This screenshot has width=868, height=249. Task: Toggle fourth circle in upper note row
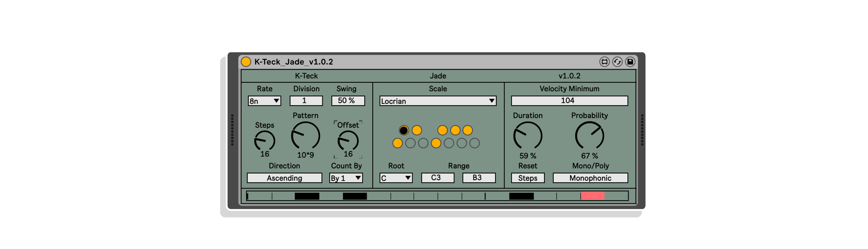(455, 130)
